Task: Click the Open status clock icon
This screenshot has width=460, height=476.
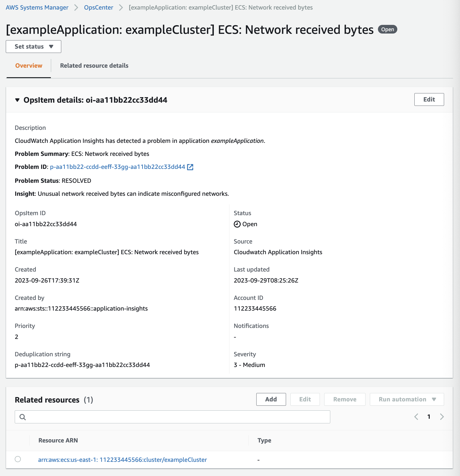Action: [237, 224]
